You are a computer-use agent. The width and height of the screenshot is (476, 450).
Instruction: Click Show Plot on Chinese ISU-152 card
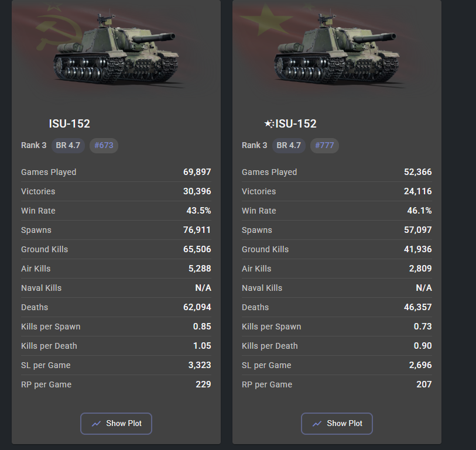(x=337, y=423)
